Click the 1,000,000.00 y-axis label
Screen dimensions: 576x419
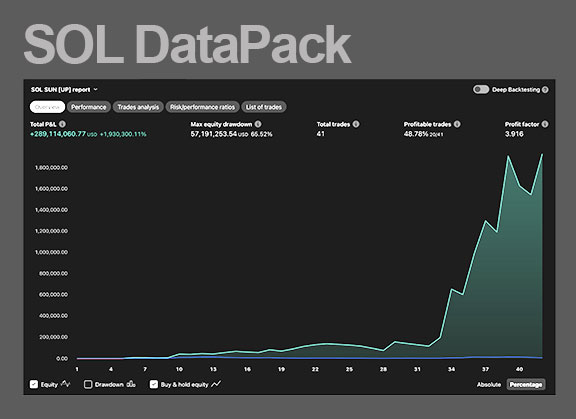[51, 252]
